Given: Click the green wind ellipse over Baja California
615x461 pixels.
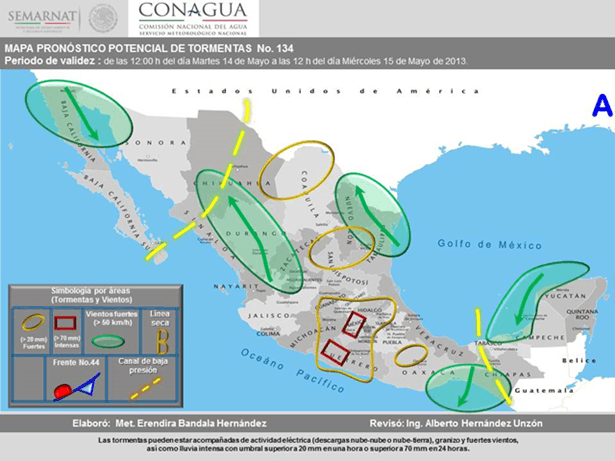Looking at the screenshot, I should [x=78, y=114].
